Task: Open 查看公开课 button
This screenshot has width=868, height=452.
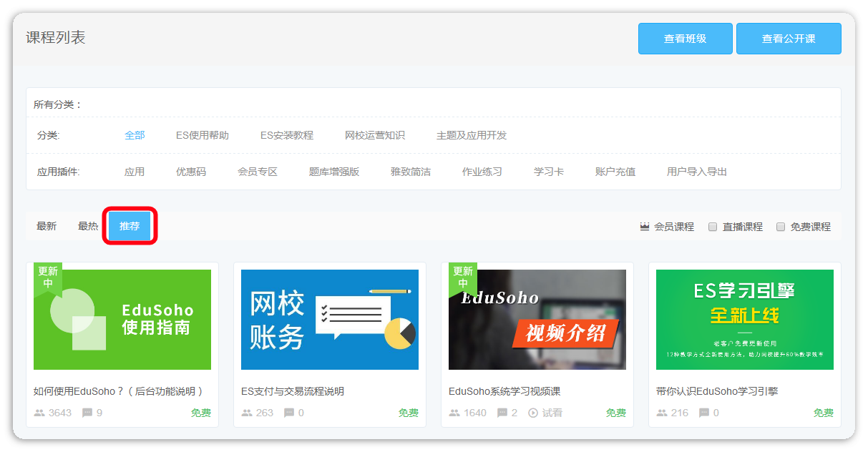Action: click(789, 39)
